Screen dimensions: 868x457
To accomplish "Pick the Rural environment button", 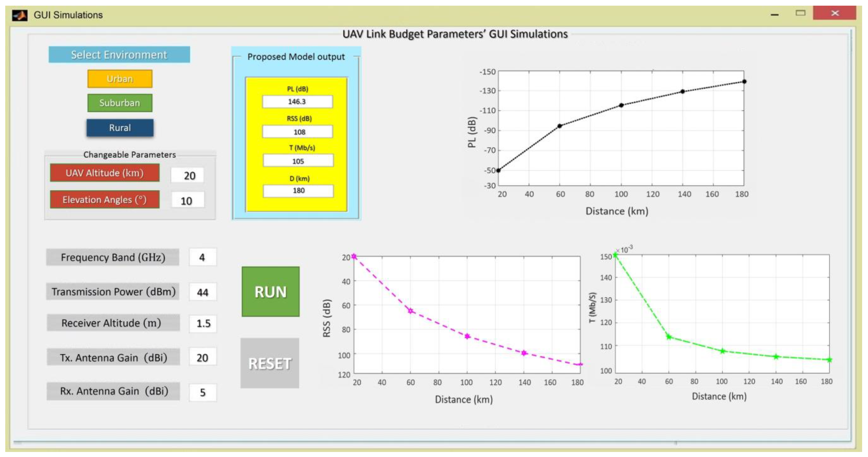I will click(120, 128).
